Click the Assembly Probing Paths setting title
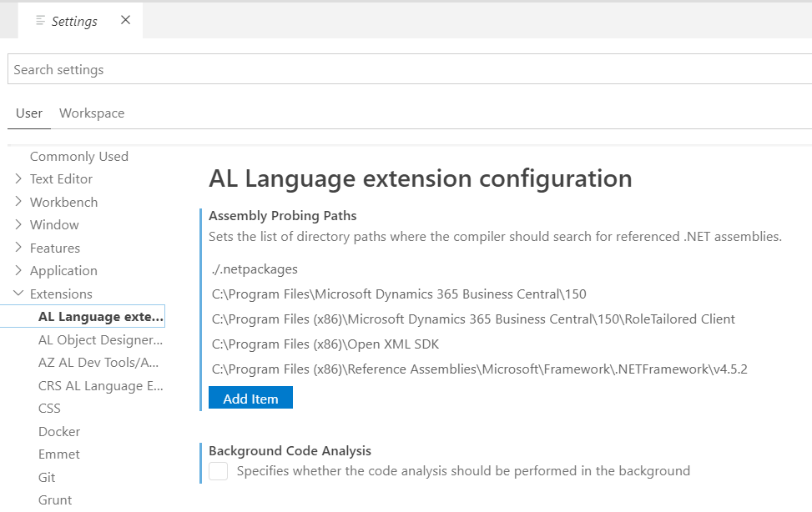This screenshot has width=812, height=512. [x=283, y=216]
